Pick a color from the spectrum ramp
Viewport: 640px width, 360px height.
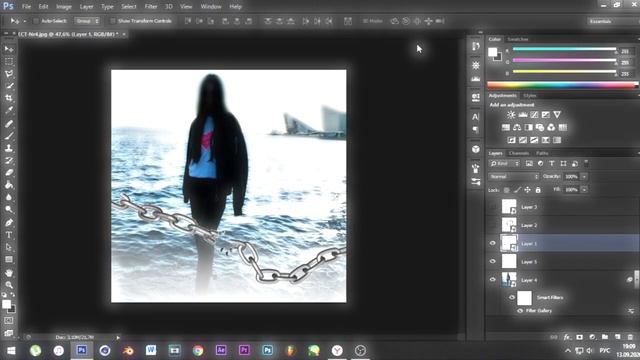(x=562, y=85)
